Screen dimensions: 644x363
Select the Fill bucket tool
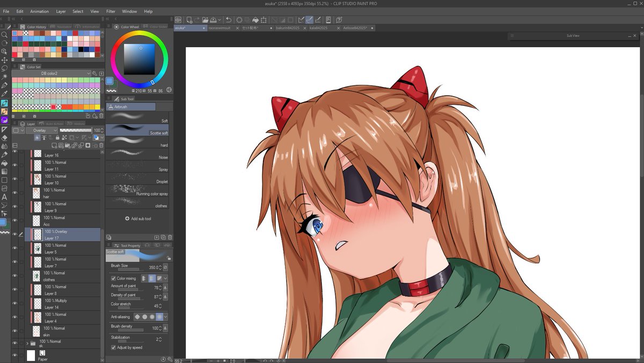4,163
